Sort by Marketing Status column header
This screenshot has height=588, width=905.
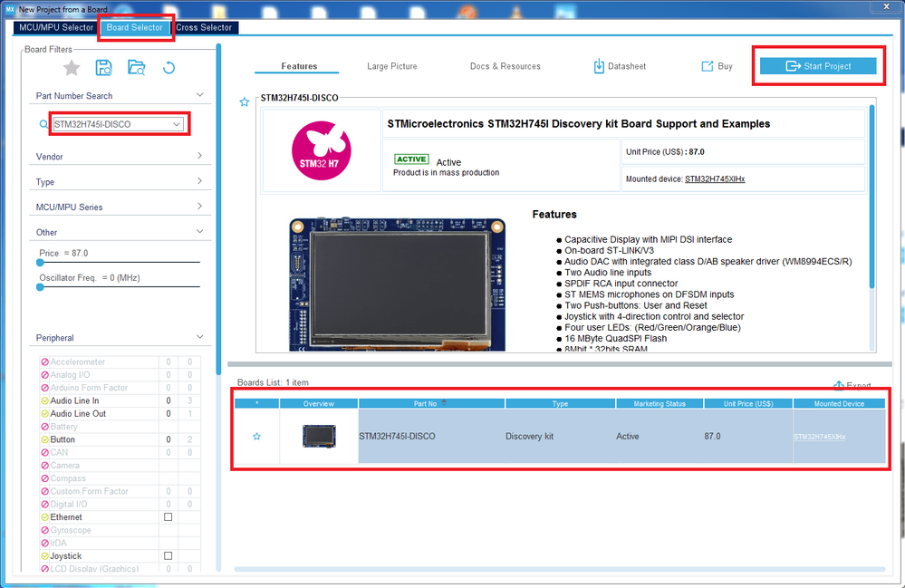coord(659,403)
